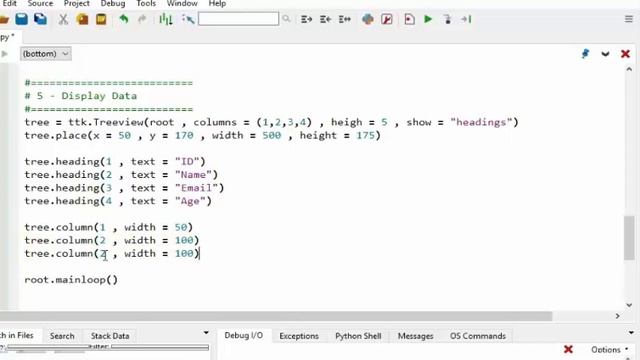Click the tree.place code line
640x360 pixels.
click(x=202, y=136)
